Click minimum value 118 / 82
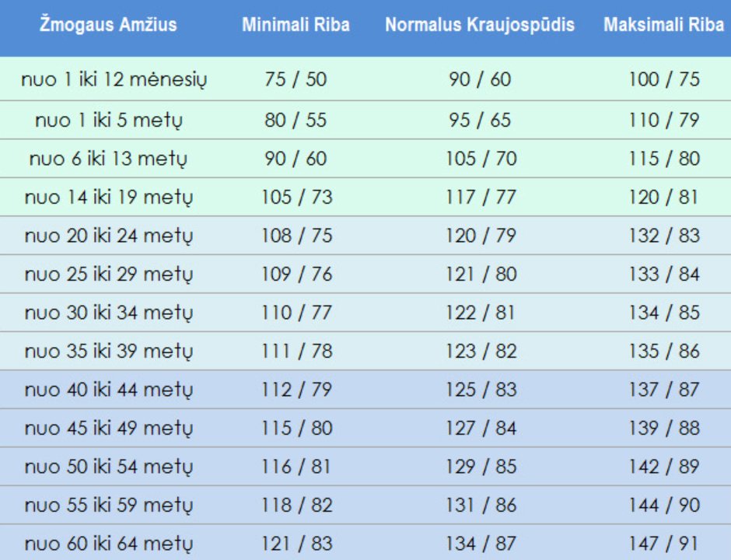The image size is (731, 560). [x=296, y=506]
